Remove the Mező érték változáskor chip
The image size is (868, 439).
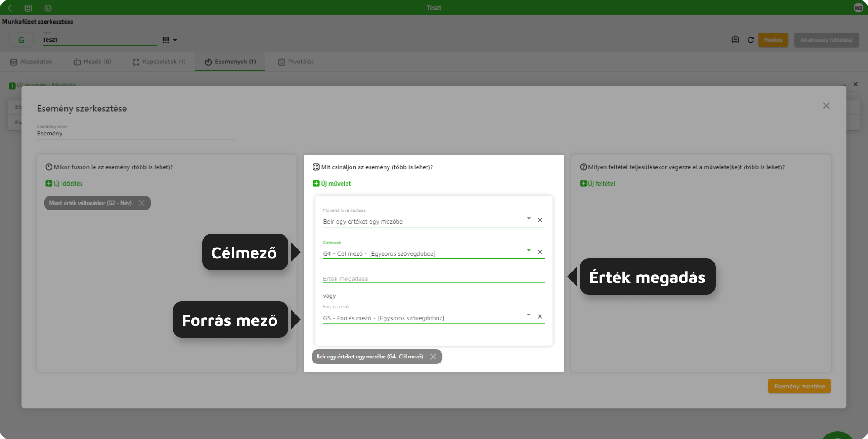click(142, 203)
